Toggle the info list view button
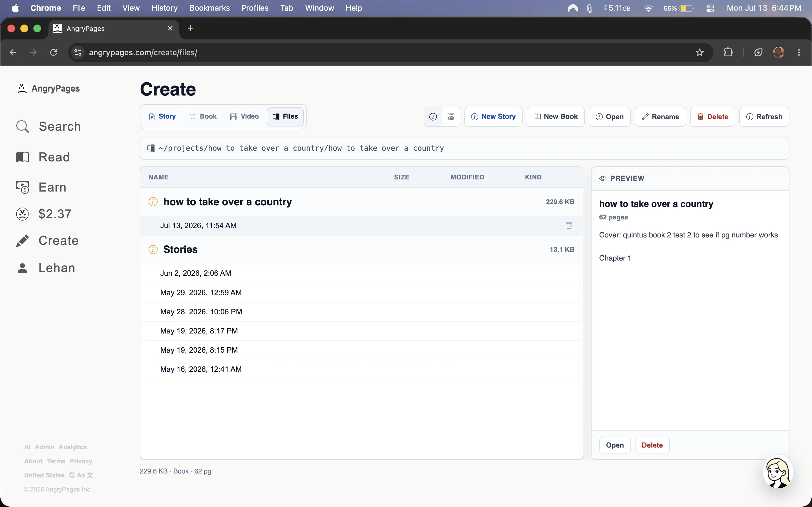 point(433,117)
